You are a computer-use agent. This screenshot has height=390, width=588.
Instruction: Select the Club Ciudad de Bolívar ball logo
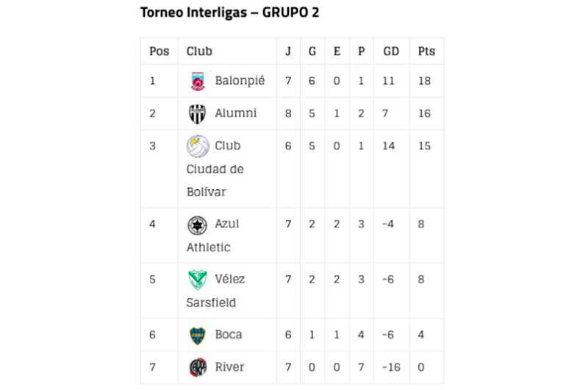[198, 146]
